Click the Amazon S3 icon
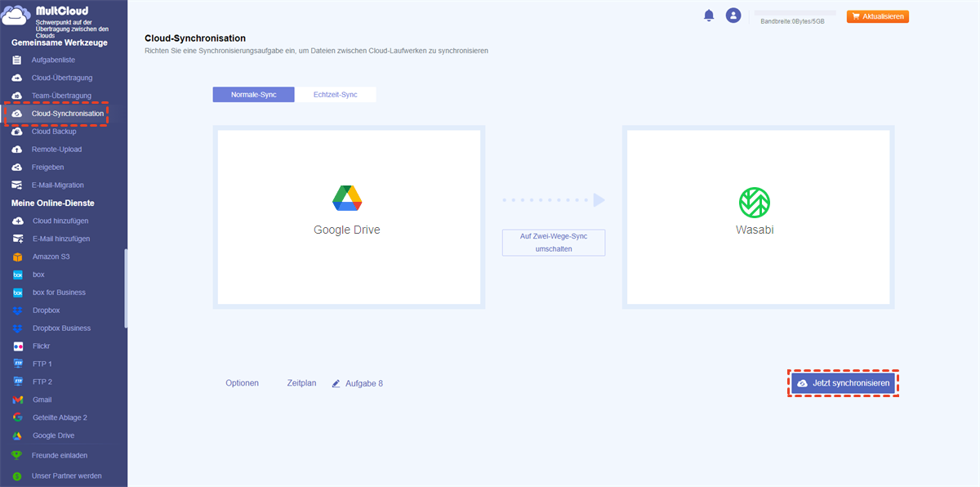Image resolution: width=980 pixels, height=487 pixels. click(x=17, y=257)
